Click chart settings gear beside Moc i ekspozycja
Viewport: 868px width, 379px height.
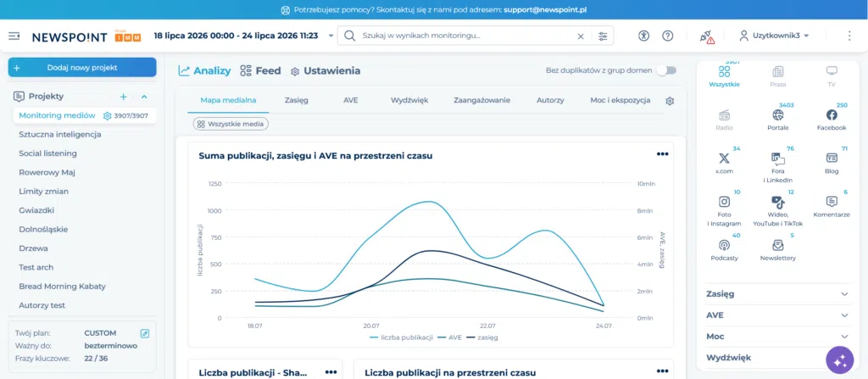(670, 101)
